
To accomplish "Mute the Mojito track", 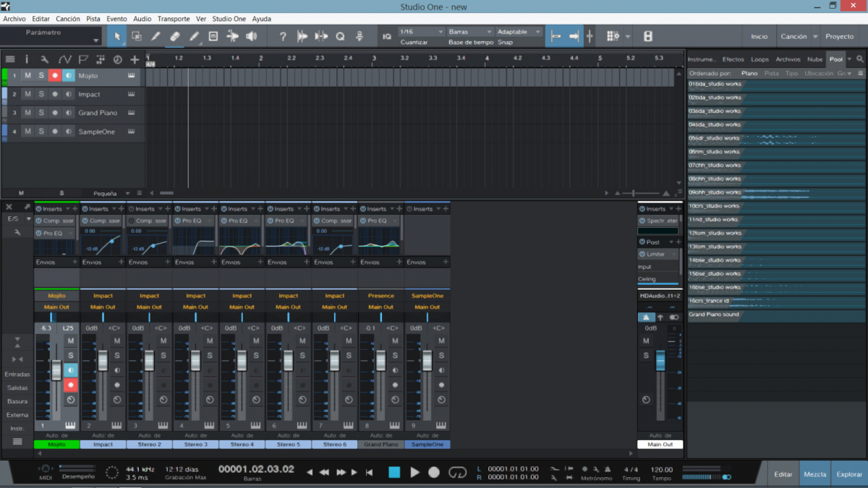I will (27, 75).
